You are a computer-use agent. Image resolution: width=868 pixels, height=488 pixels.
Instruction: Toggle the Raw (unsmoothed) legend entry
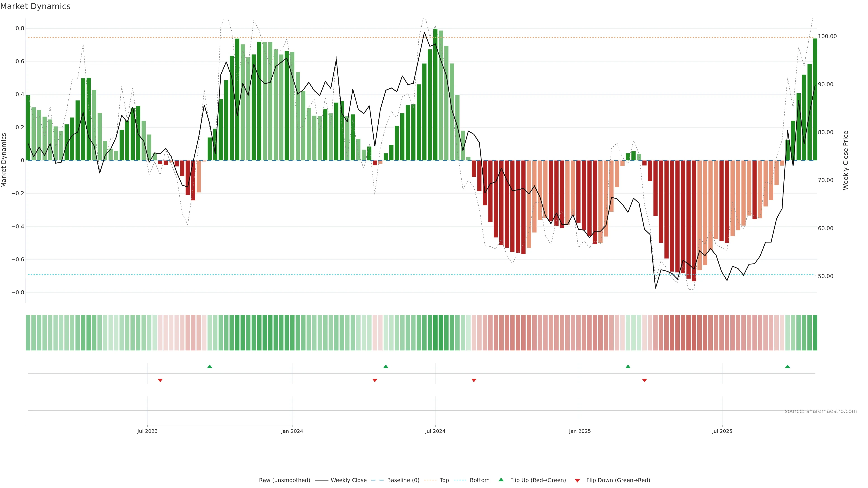click(284, 480)
